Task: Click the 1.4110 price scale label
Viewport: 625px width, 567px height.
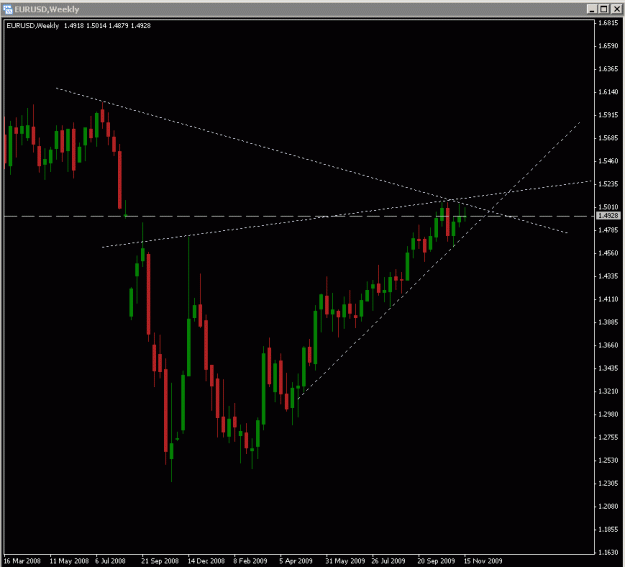Action: tap(608, 299)
